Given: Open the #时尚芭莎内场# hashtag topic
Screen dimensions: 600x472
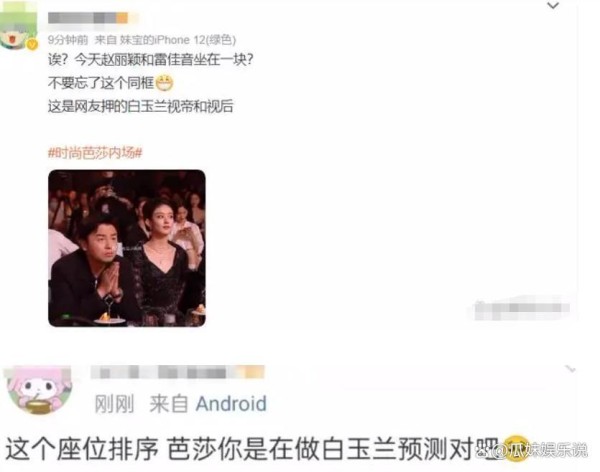Looking at the screenshot, I should [x=95, y=153].
